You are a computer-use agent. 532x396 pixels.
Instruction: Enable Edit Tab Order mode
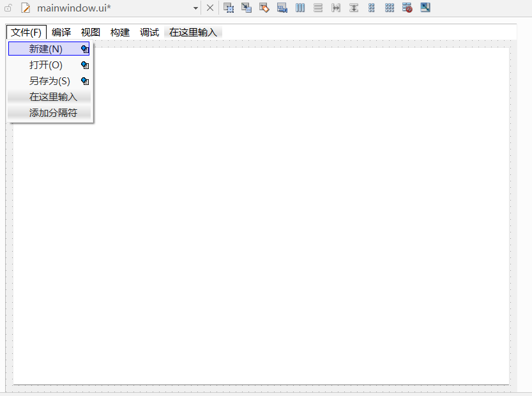click(x=282, y=8)
